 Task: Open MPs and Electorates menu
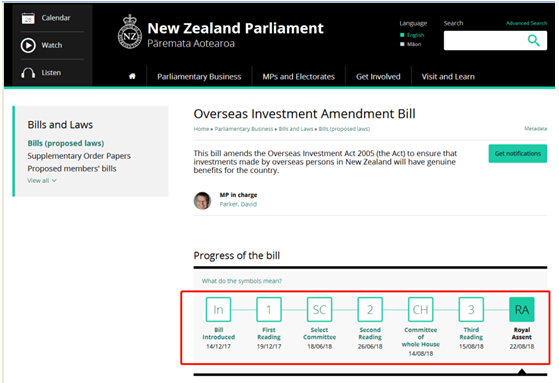(298, 77)
